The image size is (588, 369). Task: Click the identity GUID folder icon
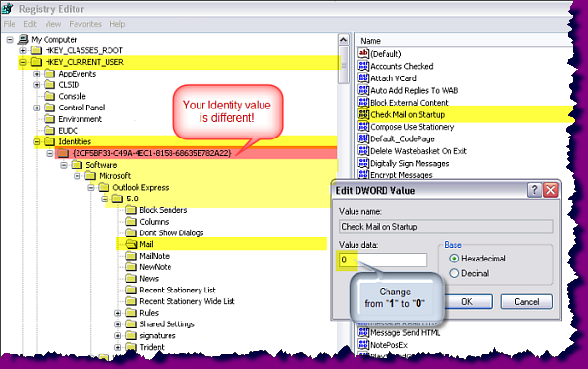click(x=63, y=153)
